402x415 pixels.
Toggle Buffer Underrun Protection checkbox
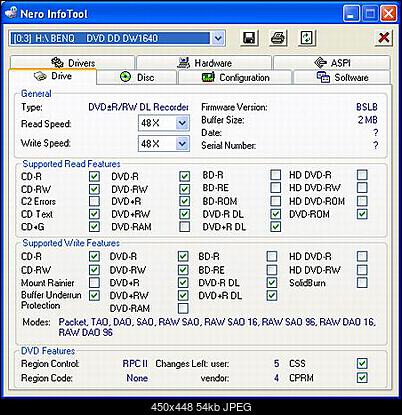(94, 295)
